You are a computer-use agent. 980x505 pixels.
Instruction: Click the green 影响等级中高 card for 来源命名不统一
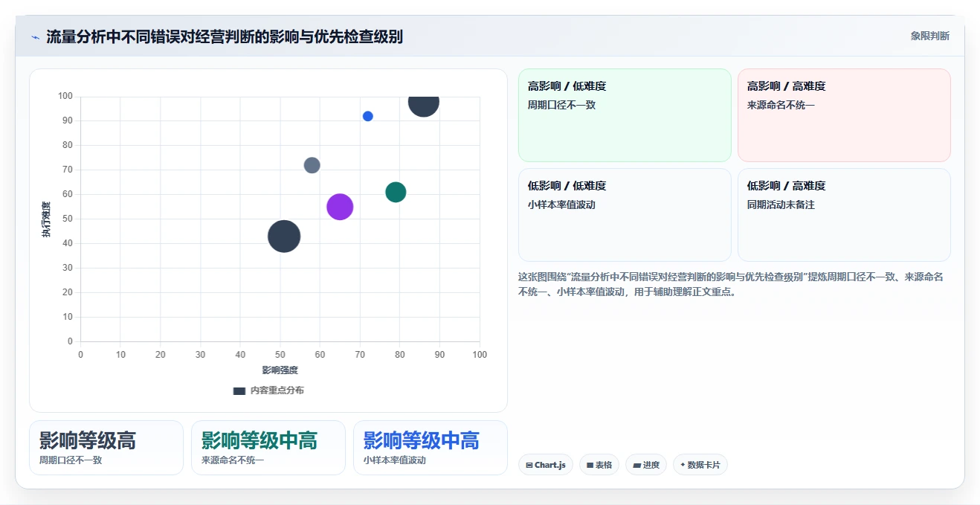point(268,448)
